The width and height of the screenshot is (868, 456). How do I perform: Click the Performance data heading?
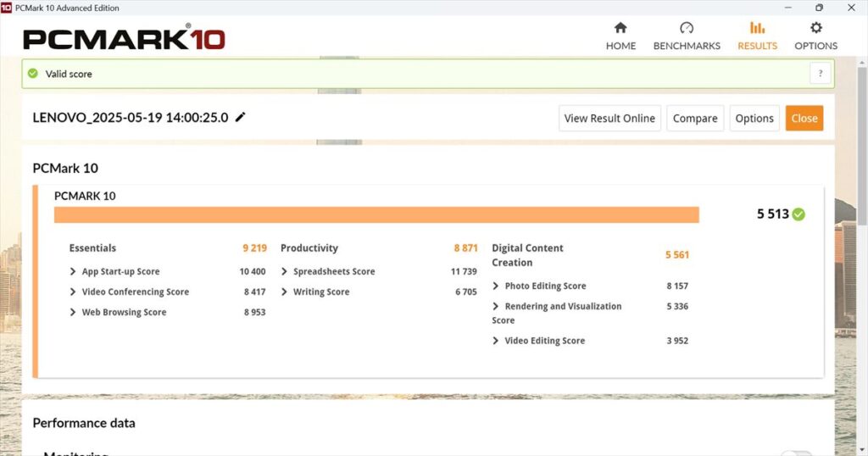coord(84,423)
